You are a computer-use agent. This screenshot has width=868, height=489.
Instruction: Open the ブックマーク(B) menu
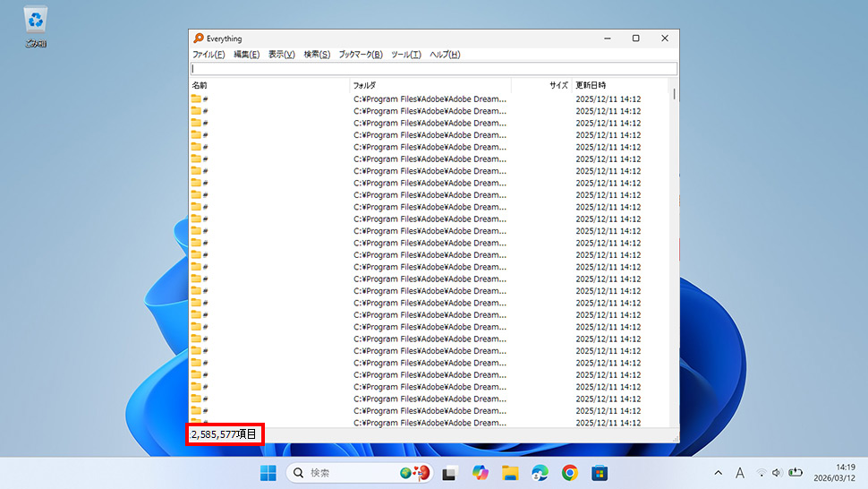361,55
